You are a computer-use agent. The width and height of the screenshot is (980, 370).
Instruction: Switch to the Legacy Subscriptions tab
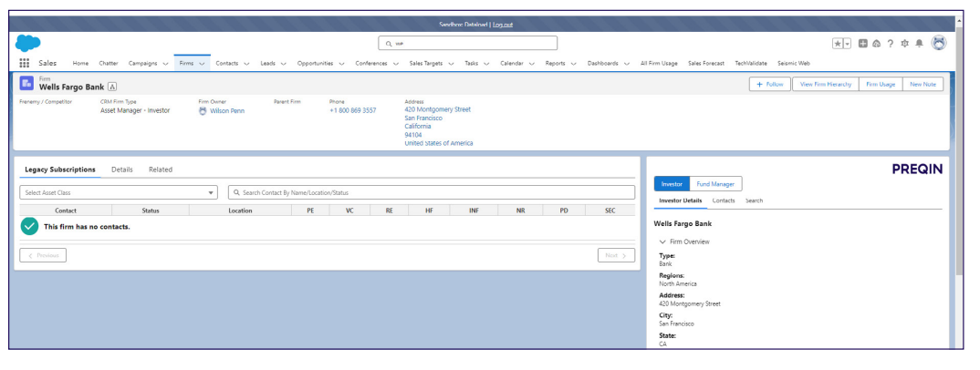pyautogui.click(x=60, y=170)
